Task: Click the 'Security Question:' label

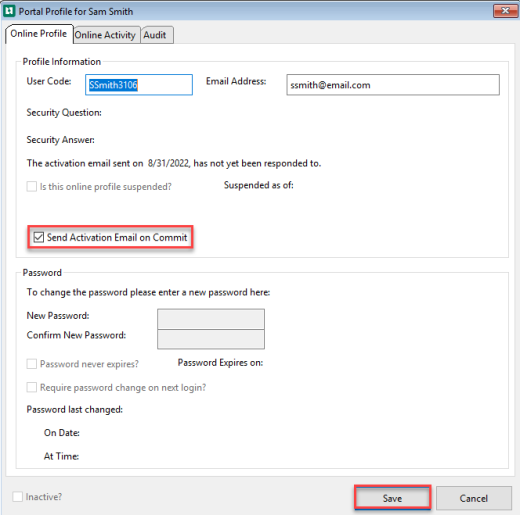Action: click(x=64, y=113)
